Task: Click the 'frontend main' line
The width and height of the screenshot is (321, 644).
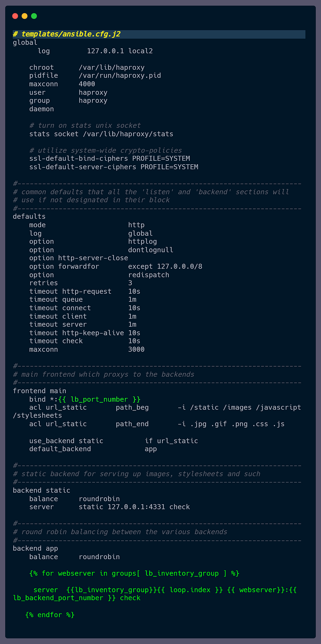Action: [39, 391]
